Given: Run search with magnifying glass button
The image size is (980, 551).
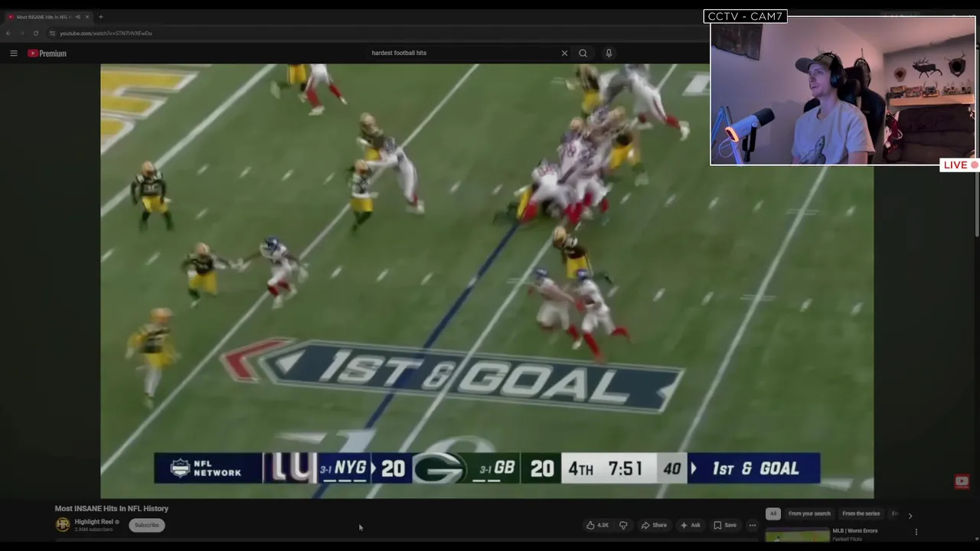Looking at the screenshot, I should [x=583, y=53].
